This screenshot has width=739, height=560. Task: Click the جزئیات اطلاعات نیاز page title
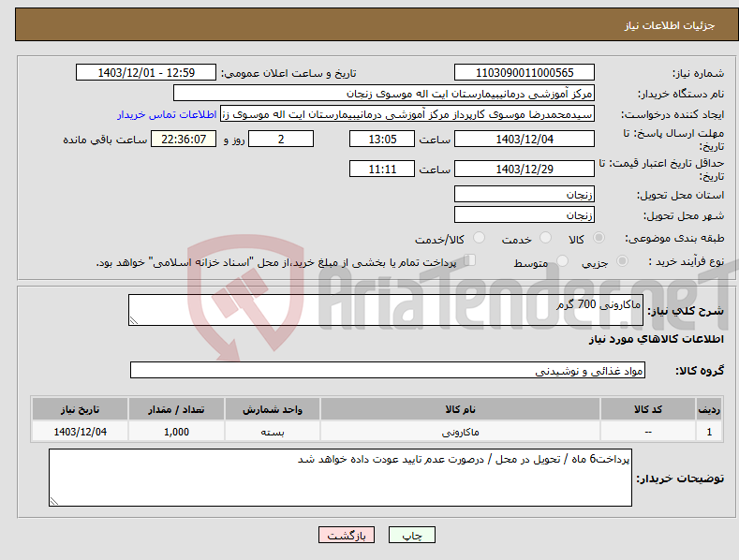pyautogui.click(x=670, y=25)
